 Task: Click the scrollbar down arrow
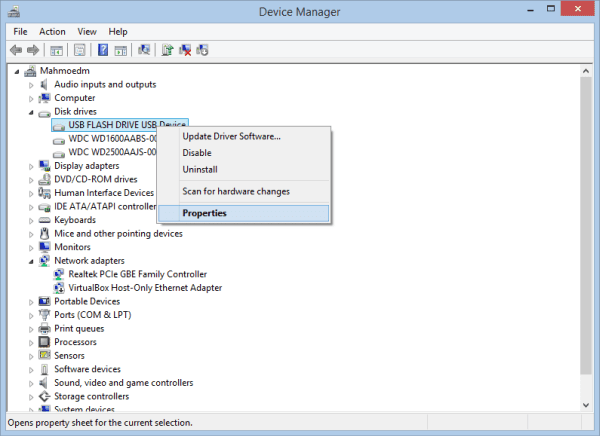(x=585, y=405)
